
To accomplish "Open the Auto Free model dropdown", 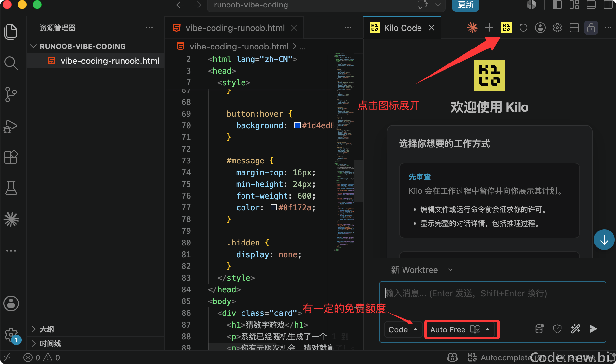I will pyautogui.click(x=461, y=330).
